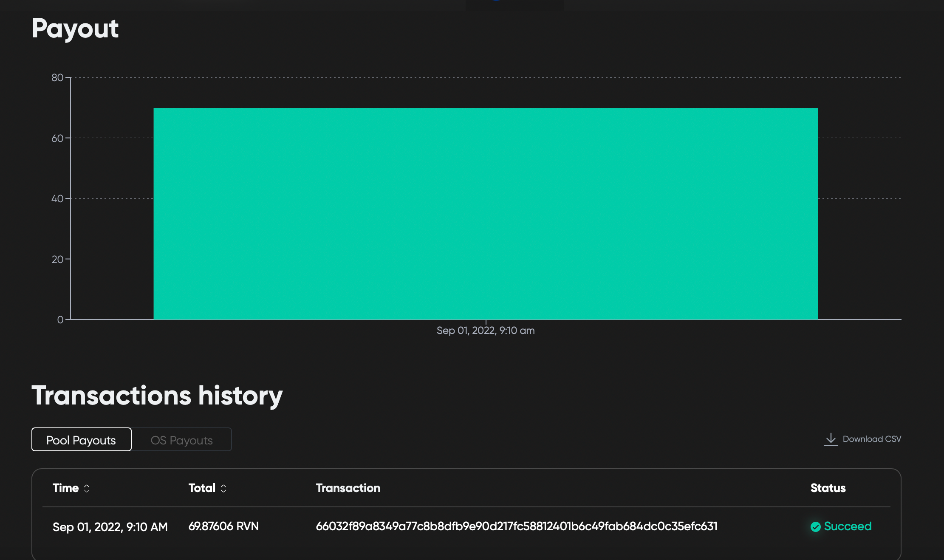The height and width of the screenshot is (560, 944).
Task: Click the 20 y-axis label
Action: 57,259
